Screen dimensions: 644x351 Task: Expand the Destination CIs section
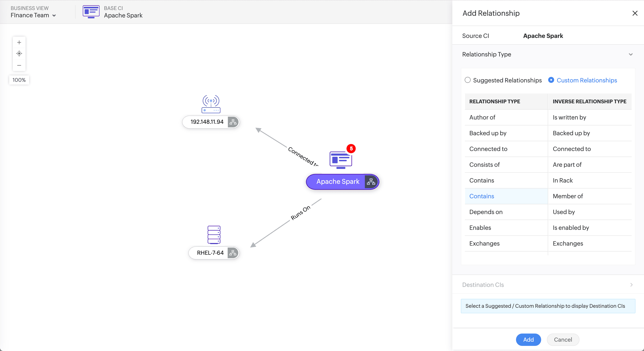pyautogui.click(x=631, y=285)
